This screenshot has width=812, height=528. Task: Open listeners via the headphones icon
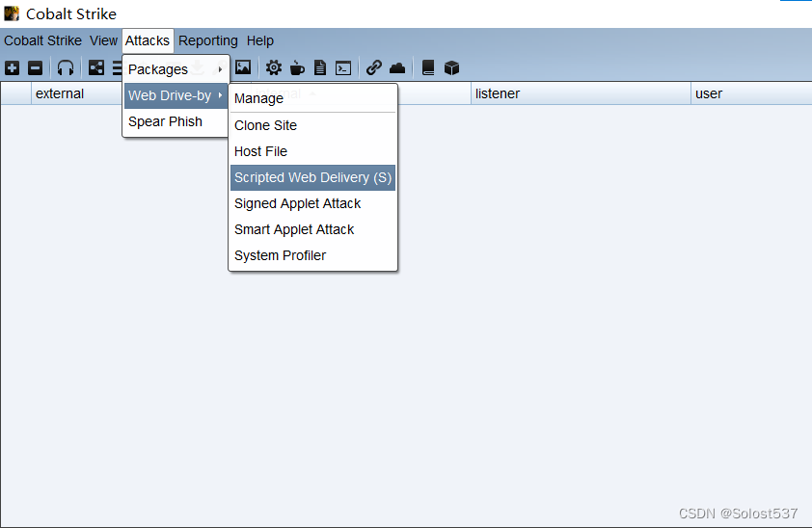coord(66,67)
